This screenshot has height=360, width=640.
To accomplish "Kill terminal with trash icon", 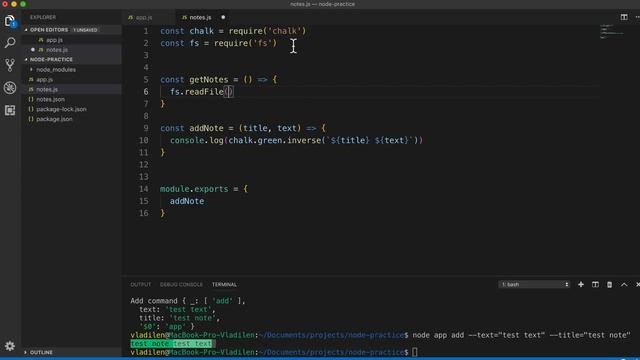I will coord(609,284).
